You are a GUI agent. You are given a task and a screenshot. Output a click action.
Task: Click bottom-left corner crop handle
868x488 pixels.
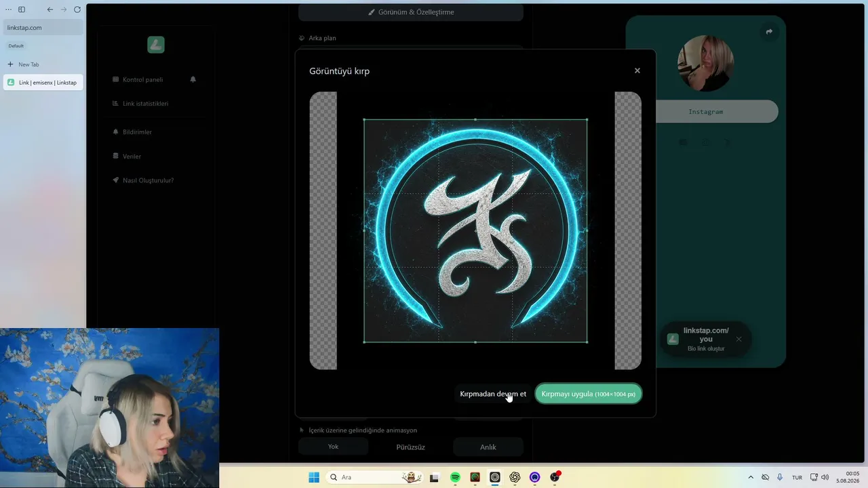(x=364, y=342)
